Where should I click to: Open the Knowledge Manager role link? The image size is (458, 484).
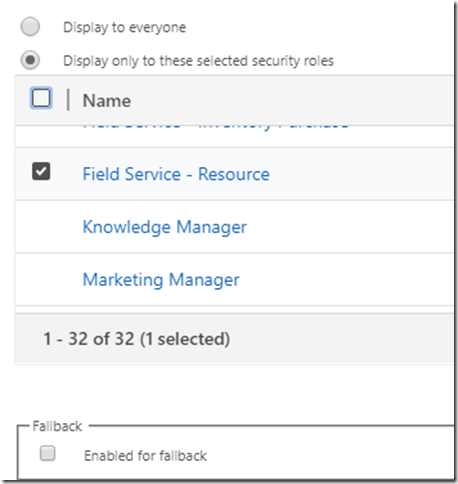tap(165, 227)
